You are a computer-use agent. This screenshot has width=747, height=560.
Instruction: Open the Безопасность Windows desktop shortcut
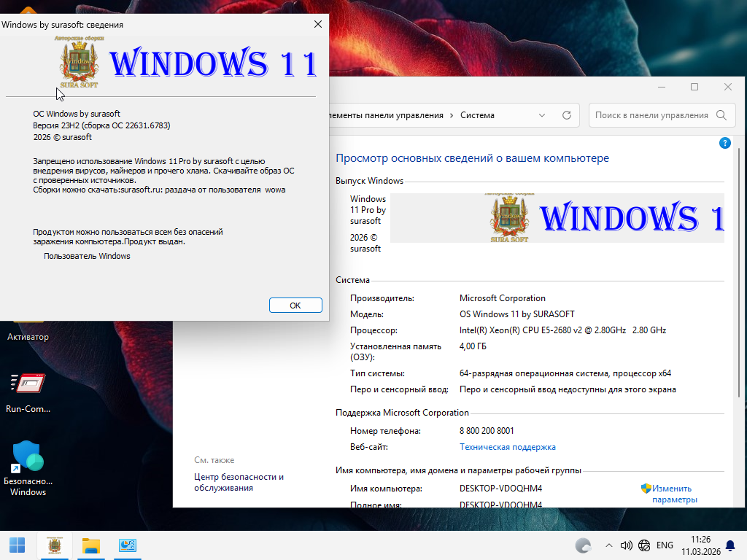28,467
